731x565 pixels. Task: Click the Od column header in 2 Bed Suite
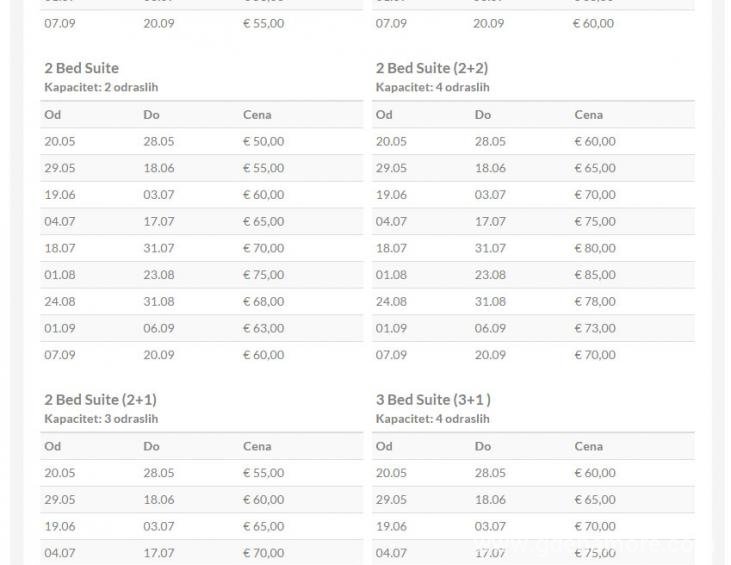[x=53, y=115]
